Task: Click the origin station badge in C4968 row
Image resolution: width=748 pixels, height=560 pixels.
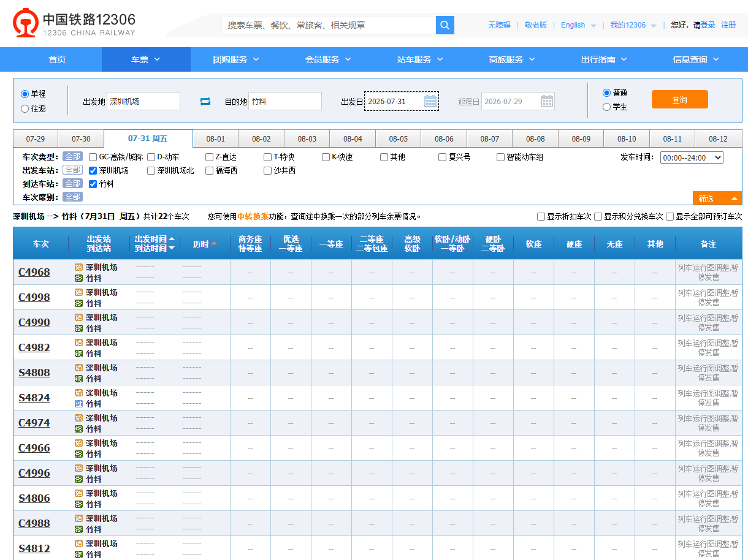Action: (78, 267)
